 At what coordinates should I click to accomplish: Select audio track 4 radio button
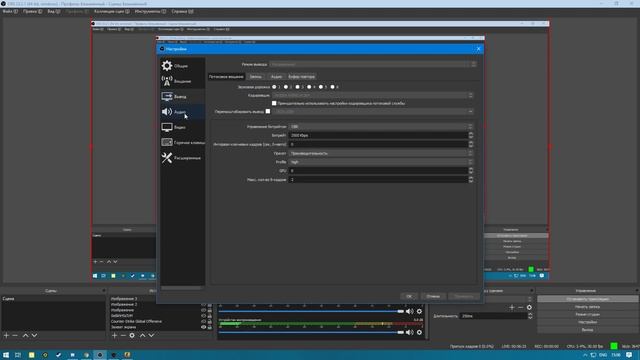(x=309, y=87)
